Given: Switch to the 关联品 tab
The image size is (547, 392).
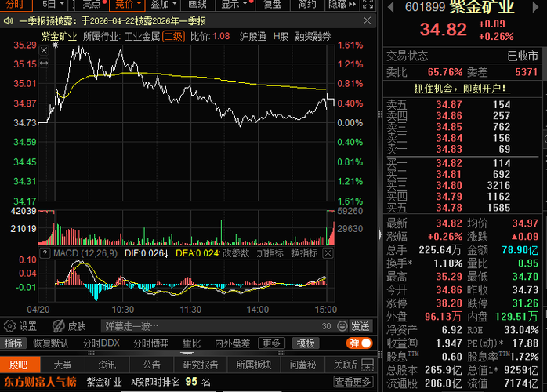Looking at the screenshot, I should (346, 365).
